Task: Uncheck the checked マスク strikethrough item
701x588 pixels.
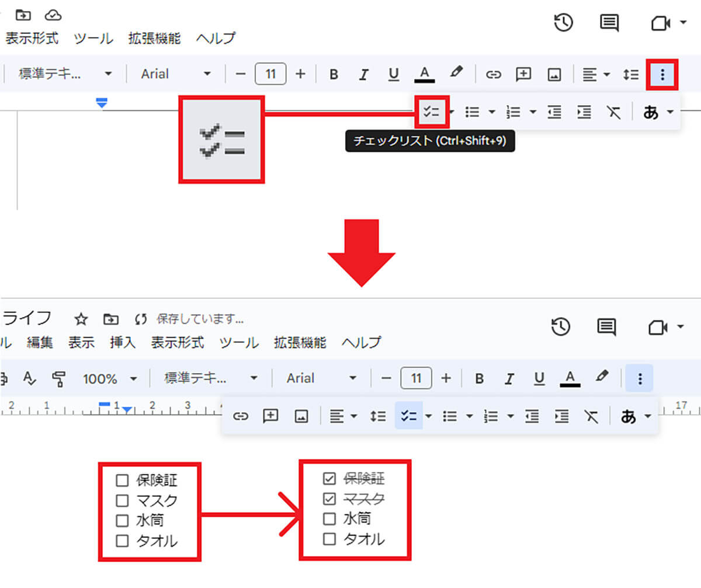Action: click(x=329, y=499)
